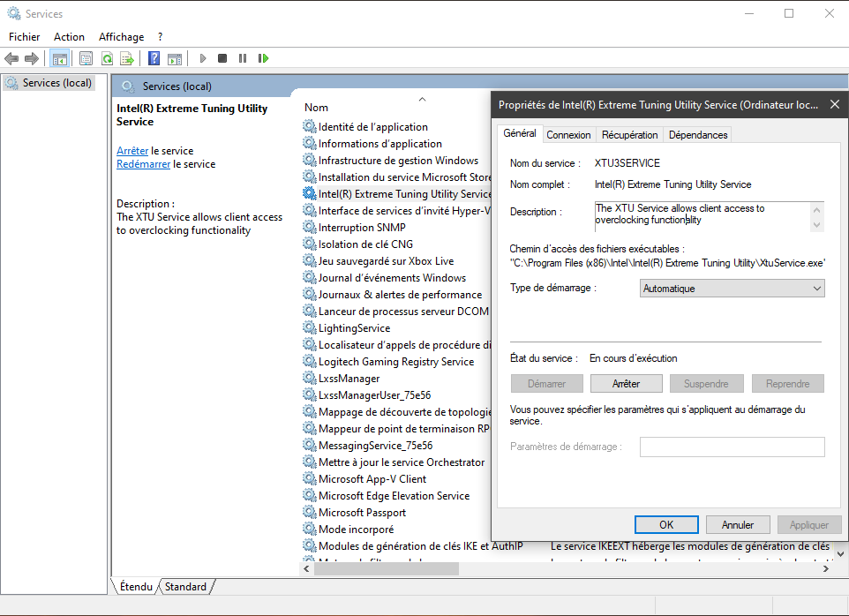Select Services (local) in the console tree
The image size is (849, 616).
point(49,83)
